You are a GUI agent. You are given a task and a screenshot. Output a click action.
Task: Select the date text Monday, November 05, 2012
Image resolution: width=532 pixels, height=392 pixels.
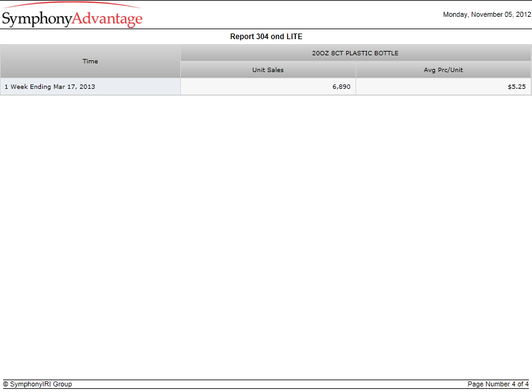pos(487,14)
